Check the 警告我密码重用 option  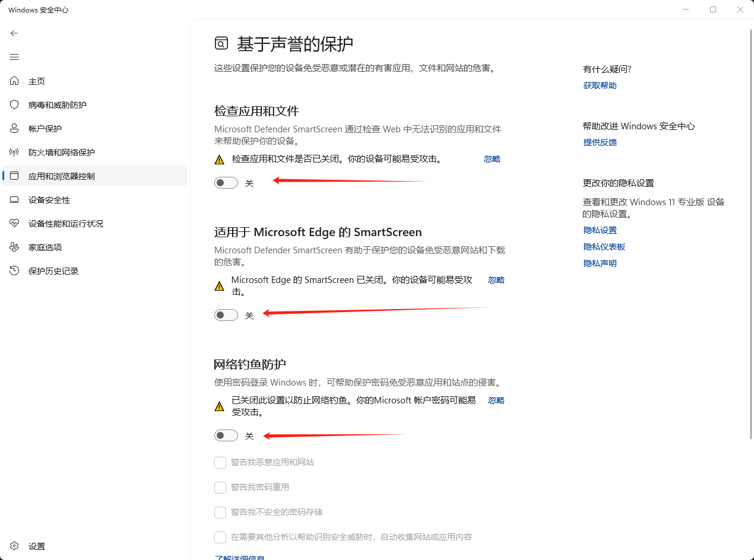220,486
